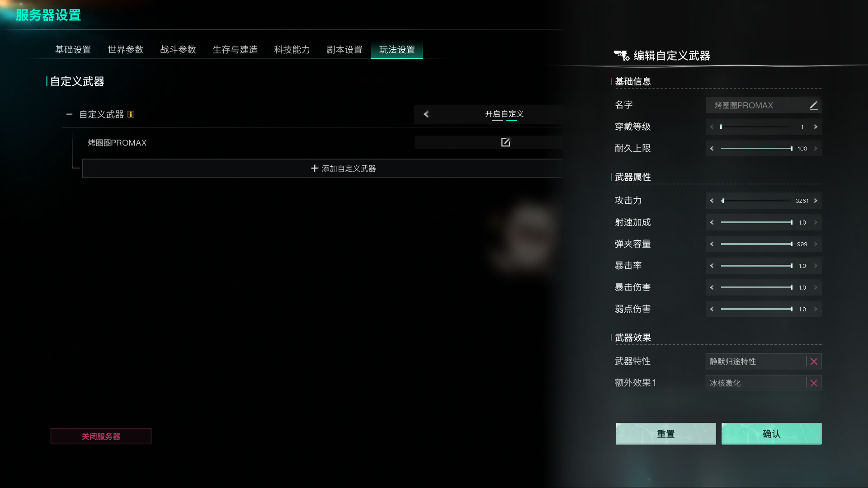The height and width of the screenshot is (488, 868).
Task: Increase 穿戴等级 with the right arrow
Action: coord(816,127)
